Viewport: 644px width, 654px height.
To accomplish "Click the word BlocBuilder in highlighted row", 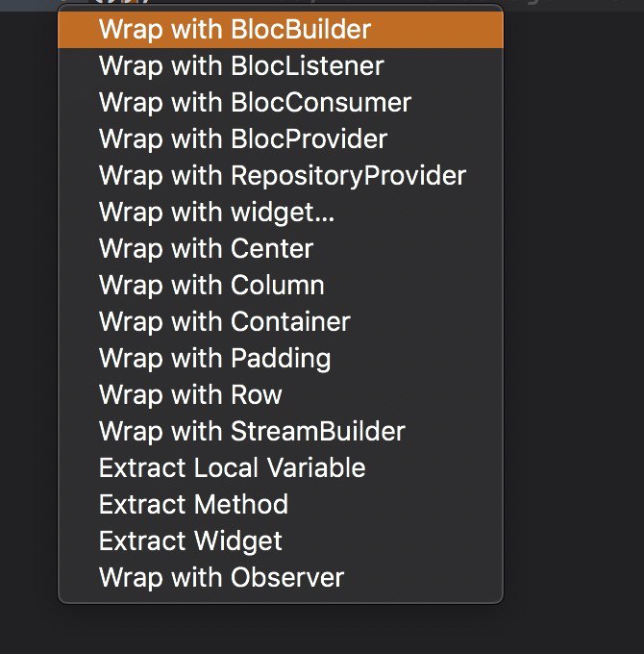I will point(301,29).
